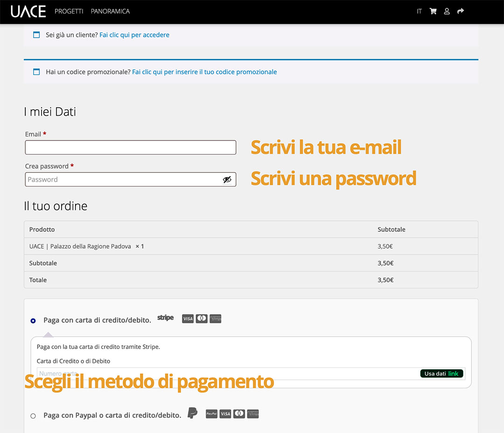Click the share arrow icon
This screenshot has width=504, height=433.
[461, 11]
